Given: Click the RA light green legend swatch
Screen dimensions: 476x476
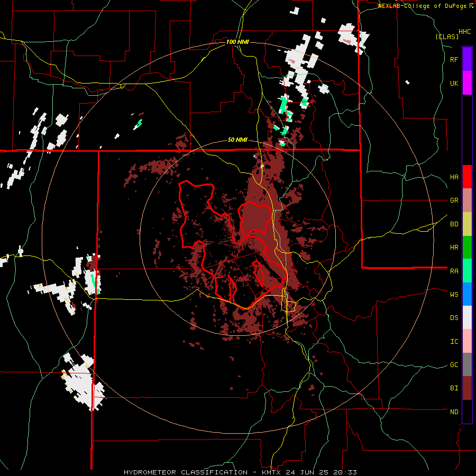Looking at the screenshot, I should tap(467, 271).
